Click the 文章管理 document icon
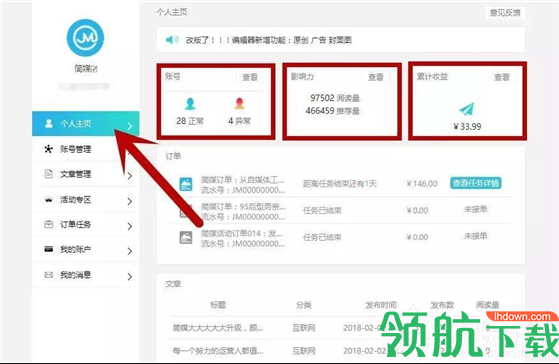 point(48,174)
